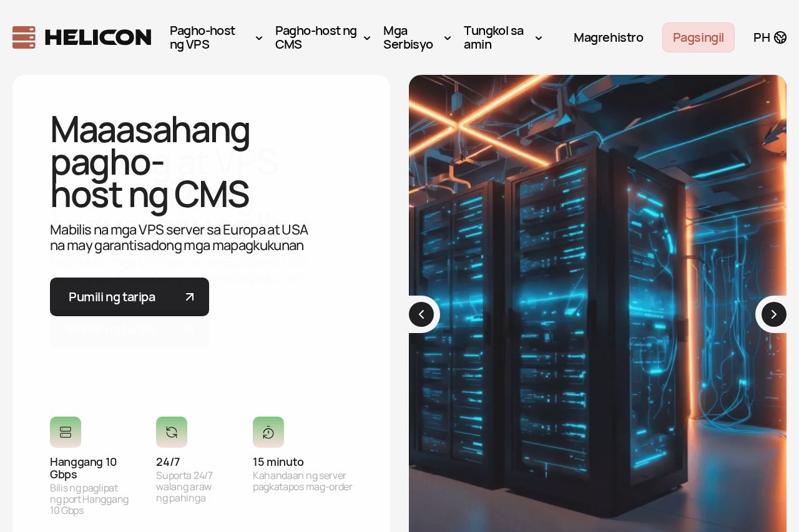Click the stopwatch icon above 15 minuto
This screenshot has height=532, width=799.
(268, 432)
